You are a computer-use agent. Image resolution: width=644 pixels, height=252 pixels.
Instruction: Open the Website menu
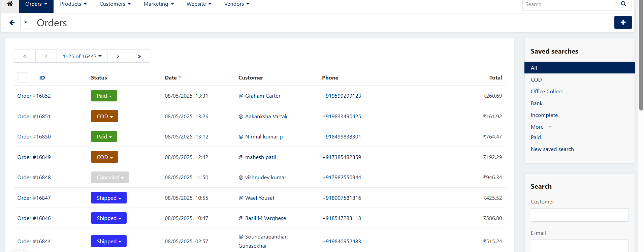(x=199, y=4)
